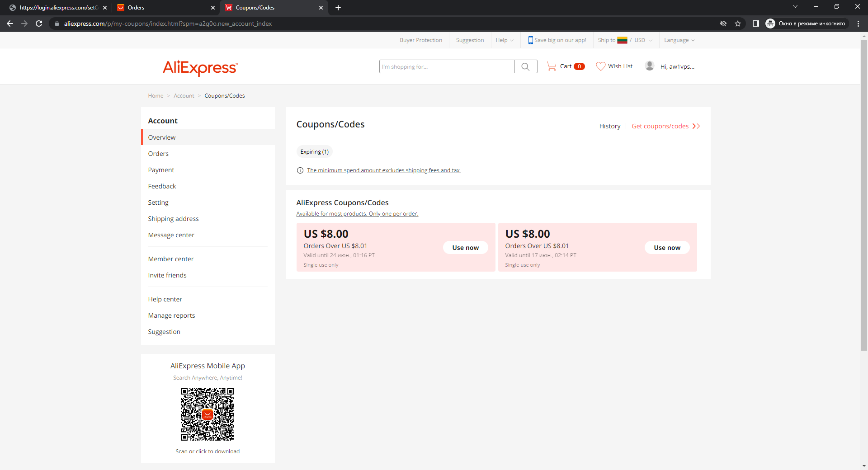This screenshot has height=470, width=868.
Task: Expand the Language dropdown
Action: (679, 40)
